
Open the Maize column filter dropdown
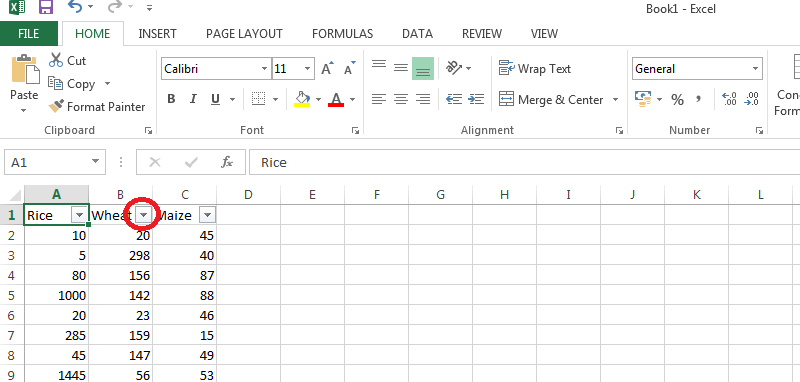207,215
